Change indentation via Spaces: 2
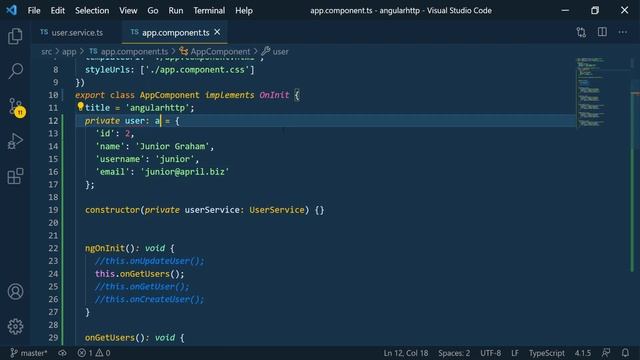Image resolution: width=640 pixels, height=360 pixels. (454, 353)
